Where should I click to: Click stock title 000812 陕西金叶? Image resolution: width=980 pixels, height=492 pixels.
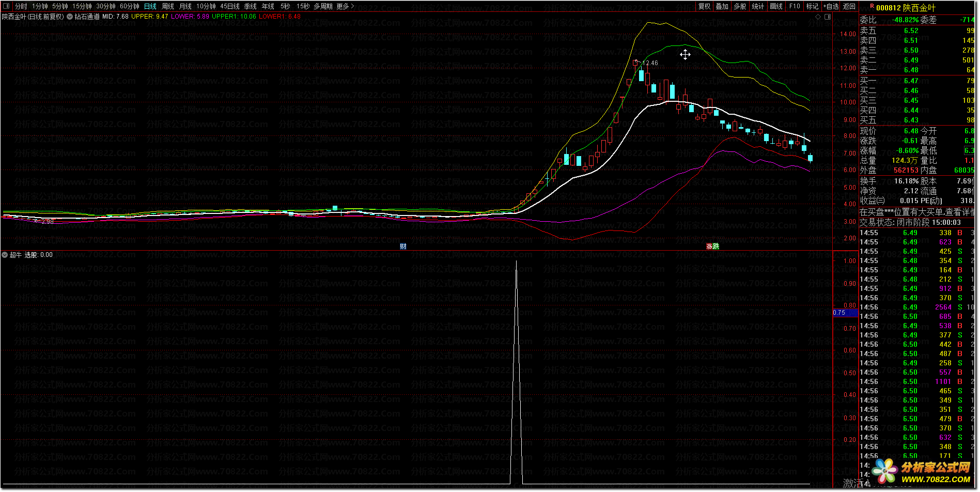[906, 8]
